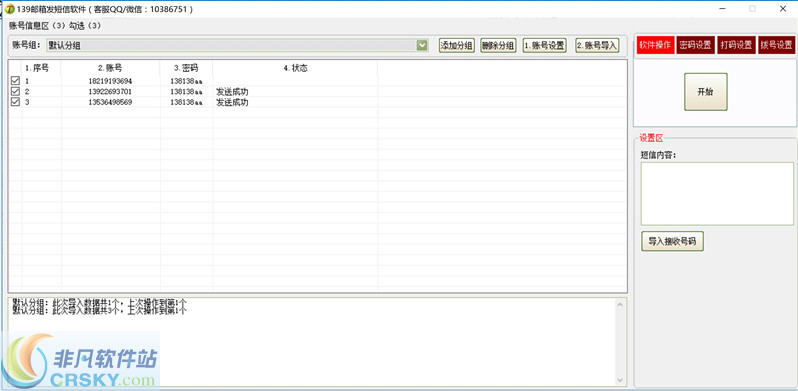Close the 139邮箱发短信软件 window
The image size is (798, 391).
[782, 9]
